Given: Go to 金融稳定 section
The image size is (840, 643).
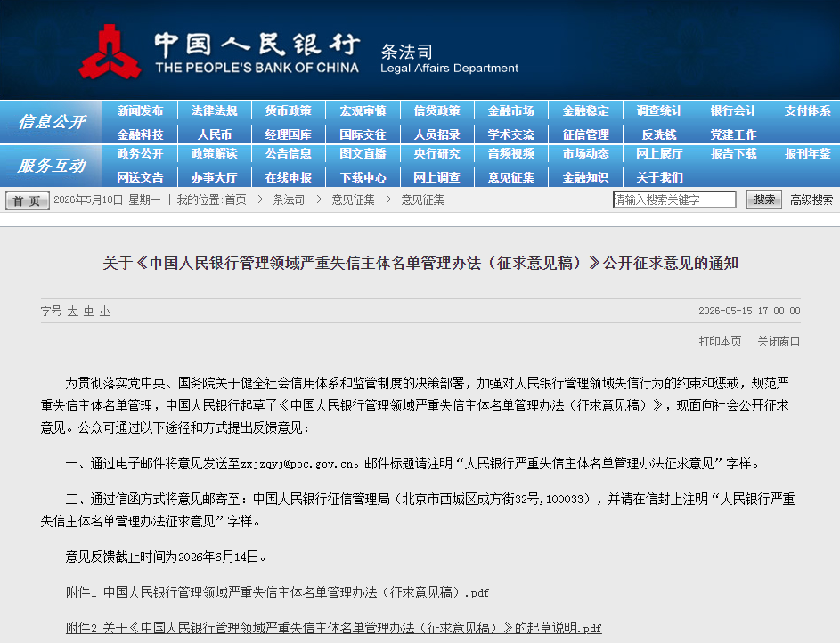Looking at the screenshot, I should click(x=585, y=110).
